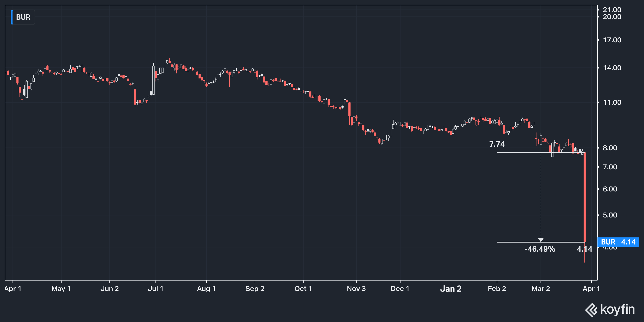Click the downward arrowhead on the measurement line
The height and width of the screenshot is (322, 644).
[x=541, y=240]
